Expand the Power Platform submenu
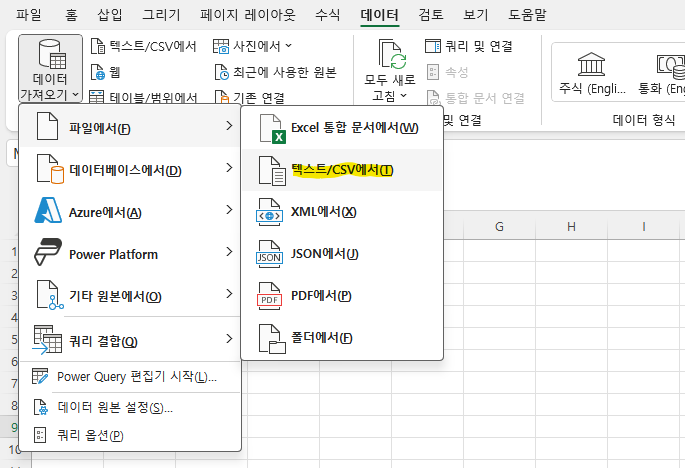Image resolution: width=685 pixels, height=468 pixels. pyautogui.click(x=130, y=253)
